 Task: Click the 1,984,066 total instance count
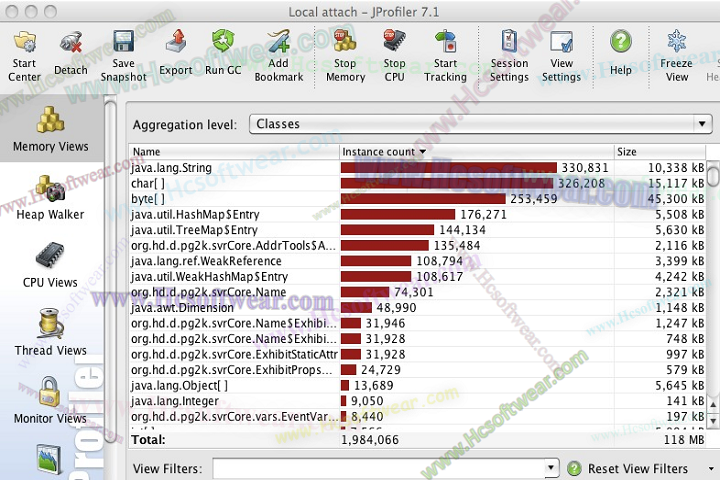pyautogui.click(x=370, y=440)
